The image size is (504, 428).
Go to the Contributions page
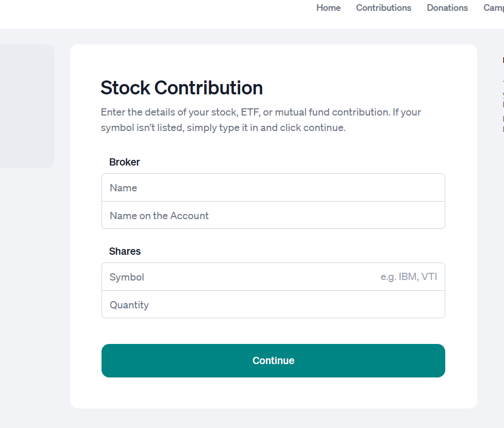point(383,8)
